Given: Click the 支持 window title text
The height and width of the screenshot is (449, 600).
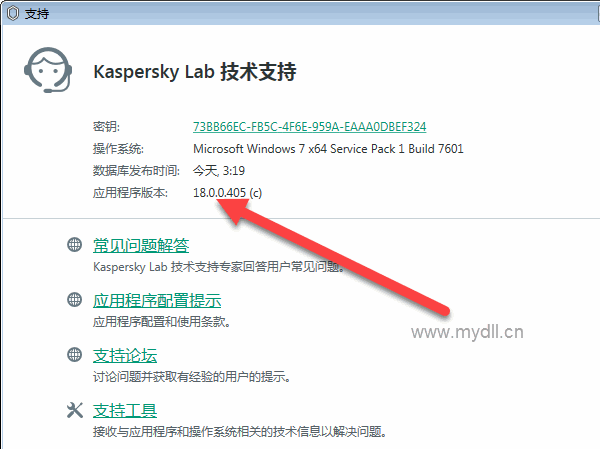Looking at the screenshot, I should (37, 14).
